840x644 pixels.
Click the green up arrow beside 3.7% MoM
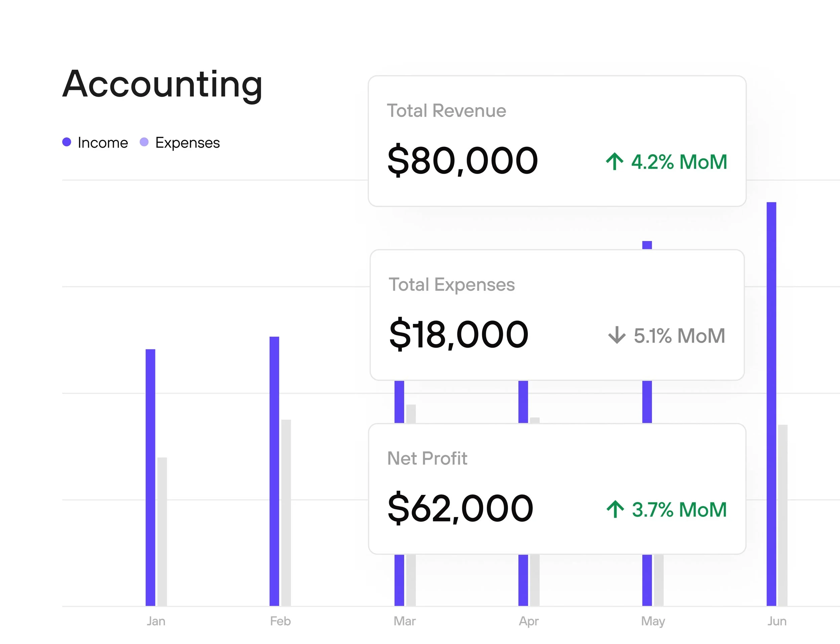click(615, 509)
